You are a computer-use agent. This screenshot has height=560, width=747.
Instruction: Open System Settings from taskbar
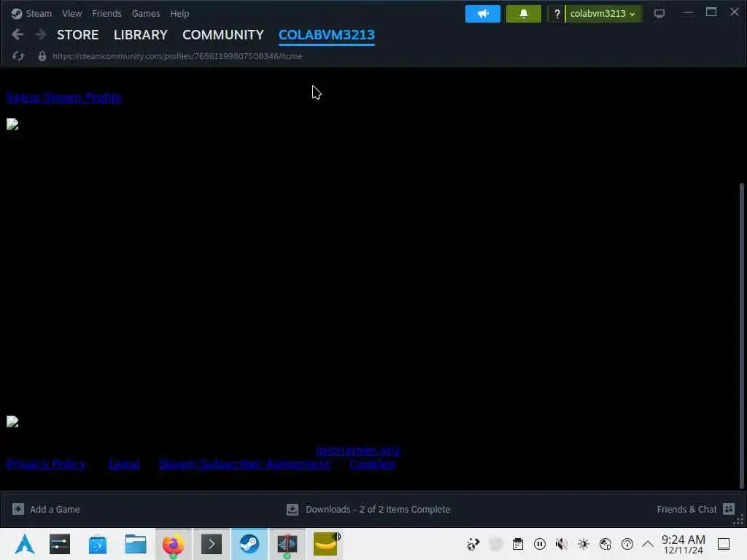(60, 544)
